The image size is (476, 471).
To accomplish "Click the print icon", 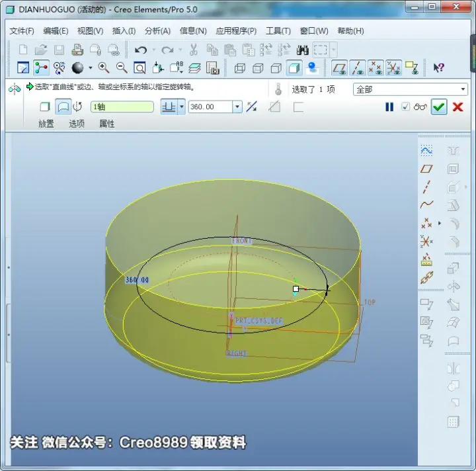I will 77,50.
